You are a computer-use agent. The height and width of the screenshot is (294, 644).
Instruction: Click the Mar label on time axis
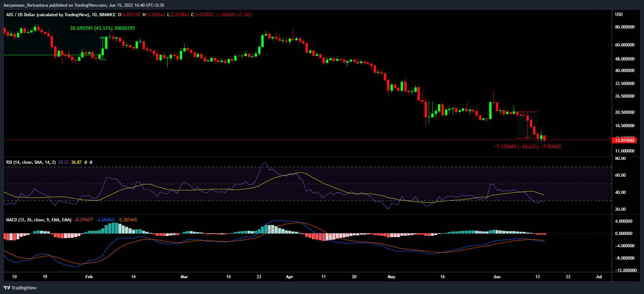click(184, 277)
